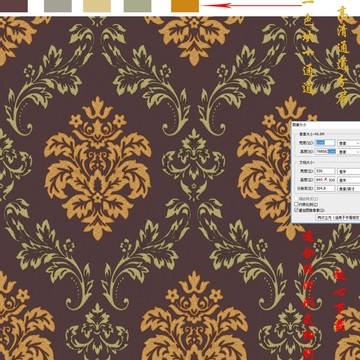
Task: Enable the Constrain Proportions checkbox
Action: tap(296, 204)
